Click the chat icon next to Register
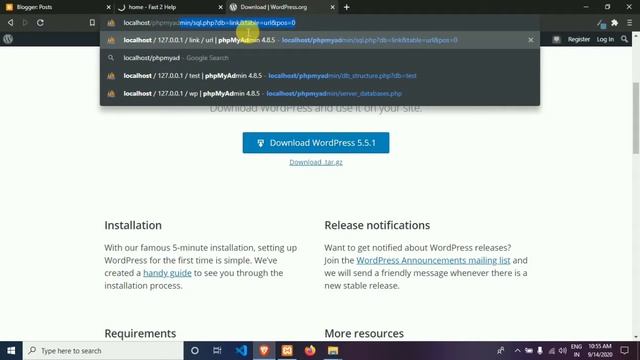The image size is (640, 360). [556, 40]
